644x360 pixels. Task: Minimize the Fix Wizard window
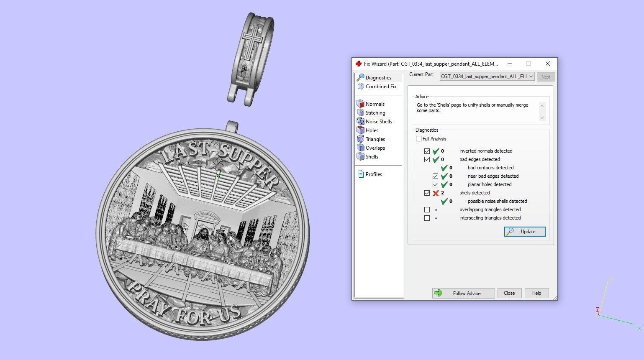pyautogui.click(x=510, y=64)
